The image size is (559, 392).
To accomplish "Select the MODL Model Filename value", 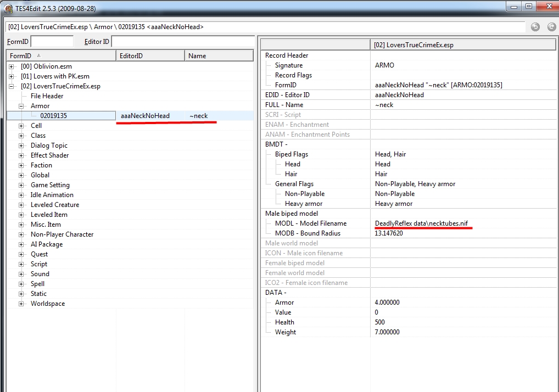I will [x=421, y=223].
